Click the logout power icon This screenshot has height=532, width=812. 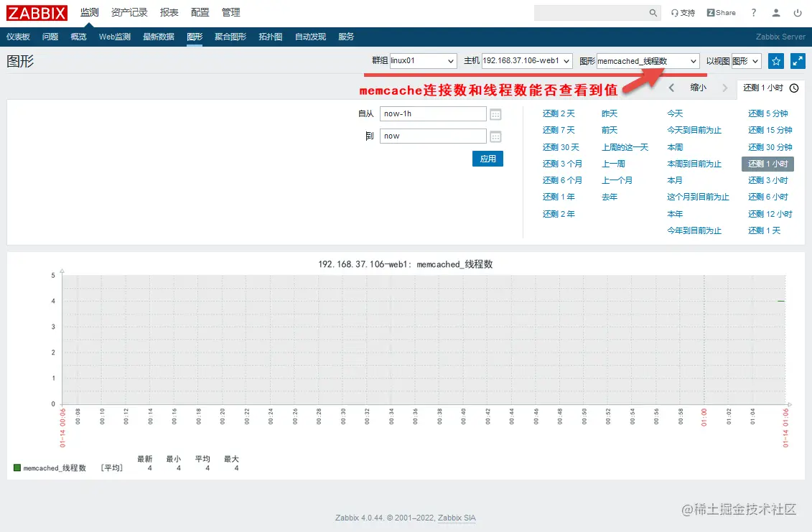(x=798, y=12)
